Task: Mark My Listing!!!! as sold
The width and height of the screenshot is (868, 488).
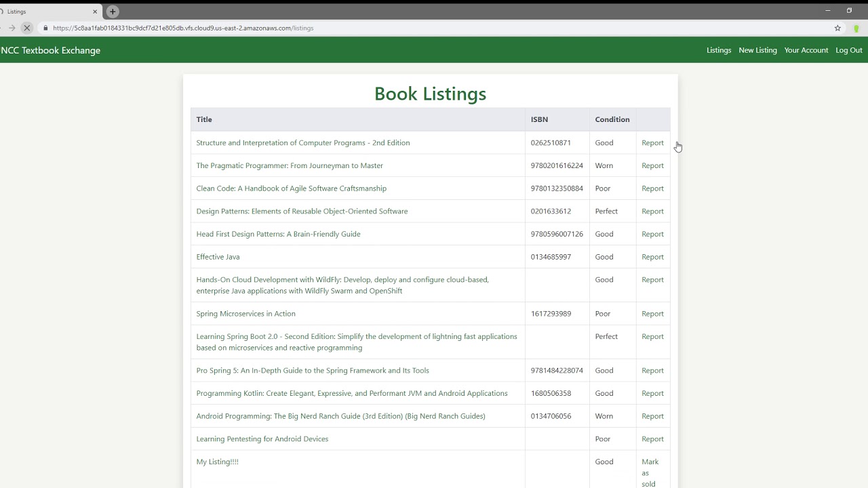Action: [x=650, y=472]
